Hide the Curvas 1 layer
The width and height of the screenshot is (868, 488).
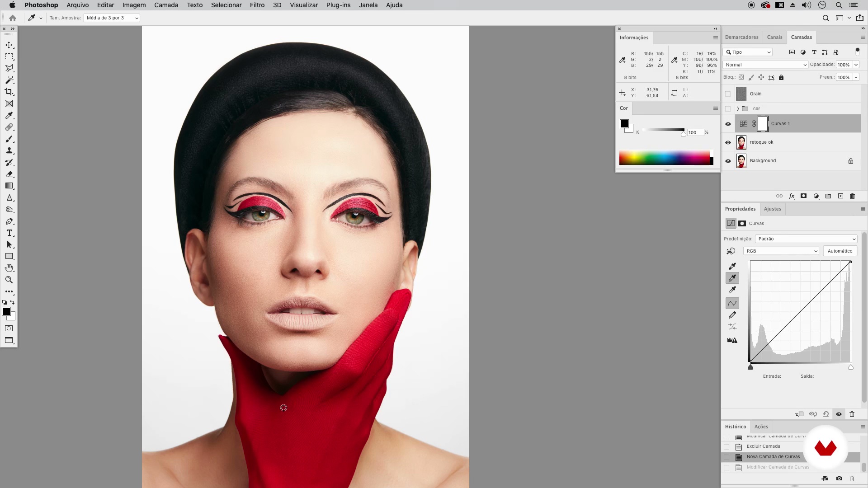[728, 124]
